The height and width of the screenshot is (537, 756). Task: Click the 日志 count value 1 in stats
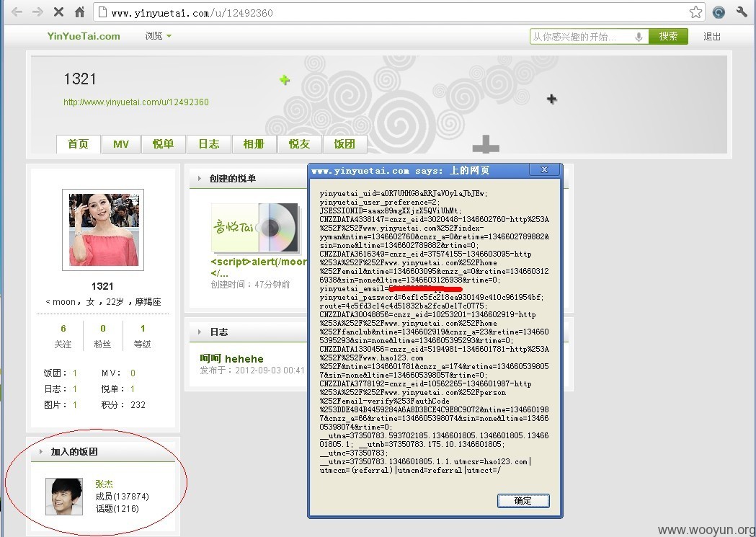75,389
